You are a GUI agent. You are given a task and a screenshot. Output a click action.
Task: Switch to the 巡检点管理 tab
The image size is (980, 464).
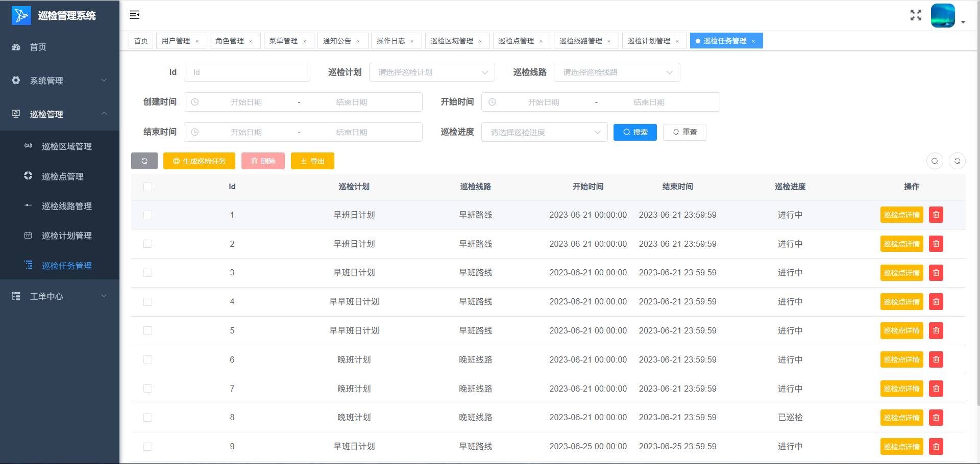click(516, 41)
